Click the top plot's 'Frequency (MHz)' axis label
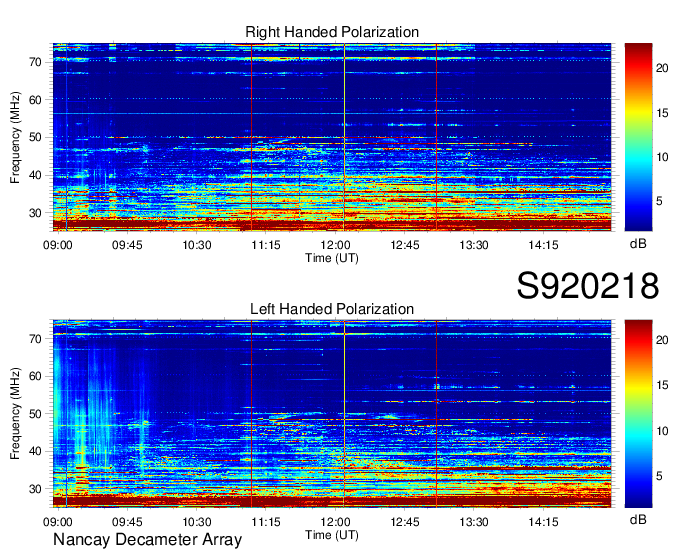Viewport: 680px width, 552px height. click(15, 137)
